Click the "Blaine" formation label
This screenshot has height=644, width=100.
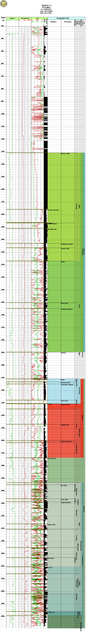click(x=63, y=380)
